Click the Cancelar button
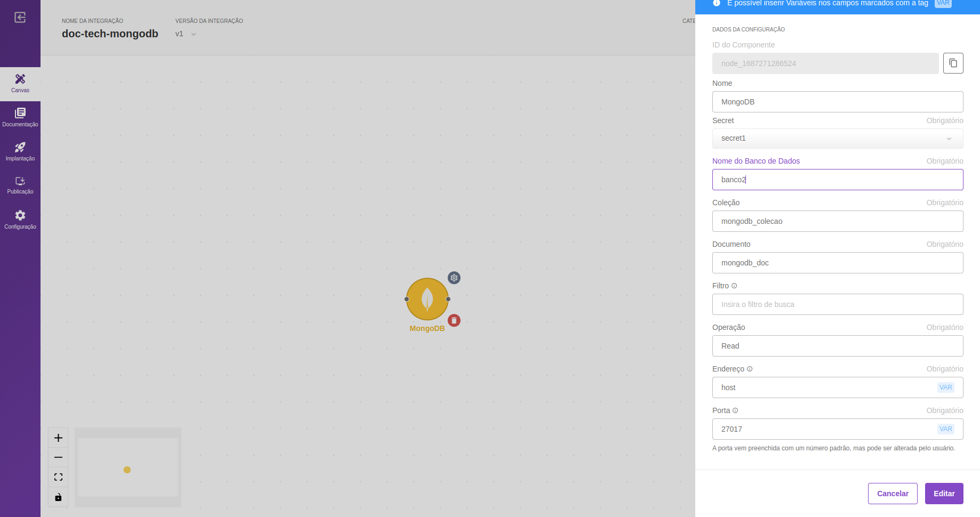This screenshot has width=980, height=517. point(893,494)
